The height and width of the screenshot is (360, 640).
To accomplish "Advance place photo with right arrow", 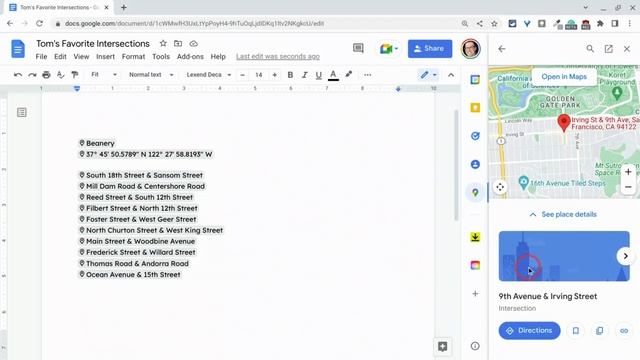I will [625, 256].
